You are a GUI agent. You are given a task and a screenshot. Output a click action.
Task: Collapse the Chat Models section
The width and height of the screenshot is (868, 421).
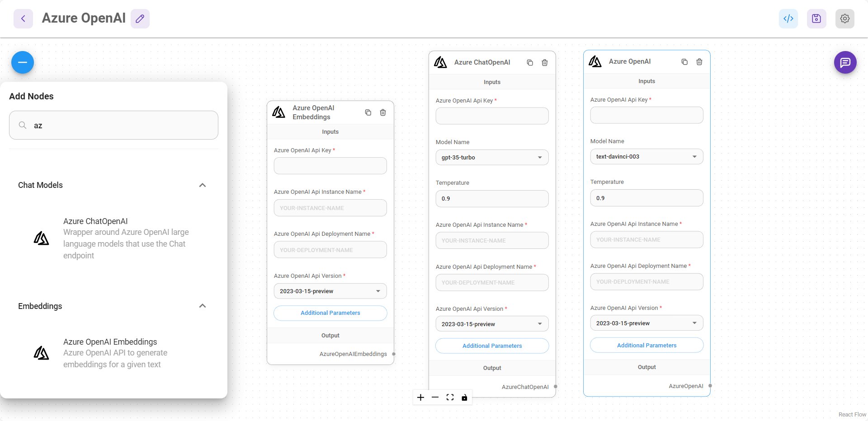pyautogui.click(x=202, y=185)
